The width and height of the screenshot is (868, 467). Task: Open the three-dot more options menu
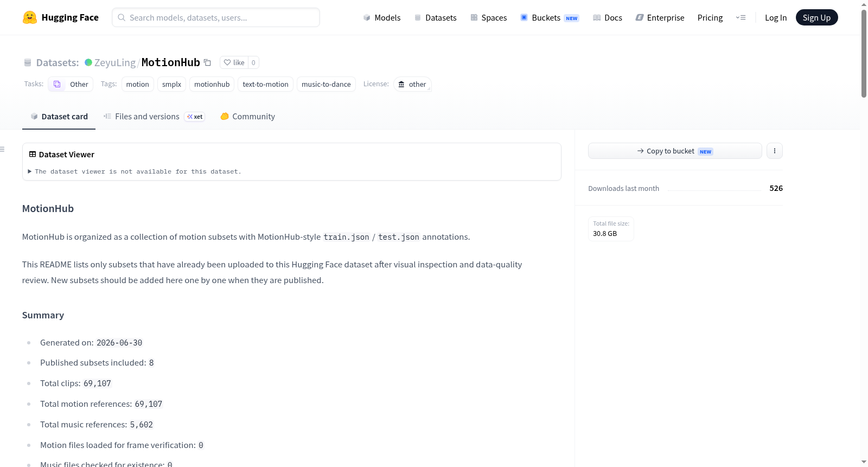pos(775,151)
